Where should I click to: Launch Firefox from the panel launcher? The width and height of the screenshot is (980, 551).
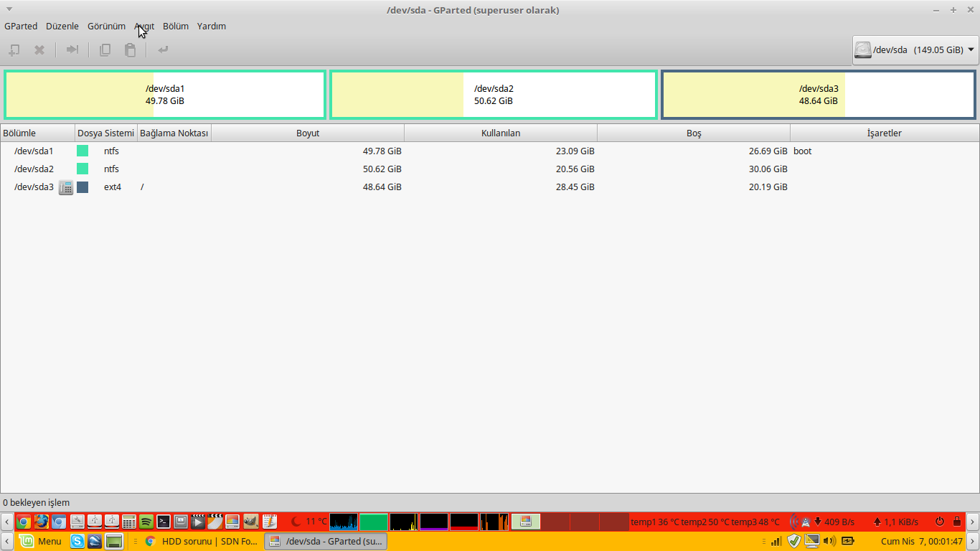41,522
